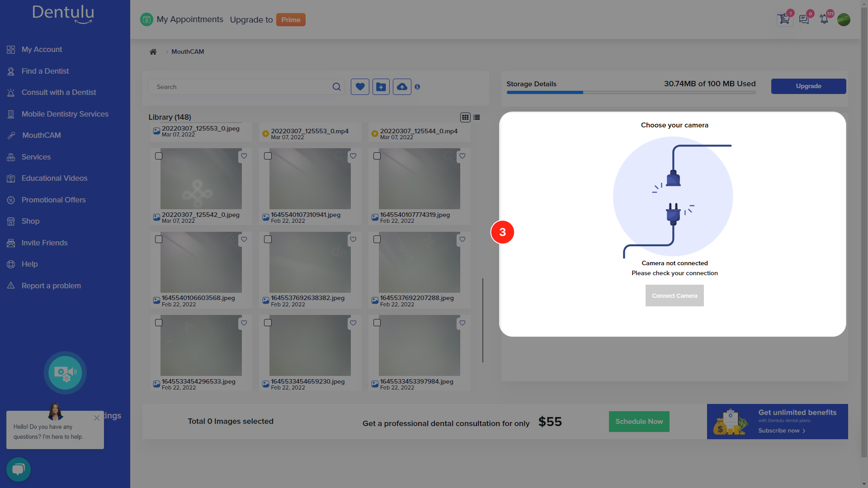Click the search magnifier icon
The image size is (868, 488).
point(337,87)
